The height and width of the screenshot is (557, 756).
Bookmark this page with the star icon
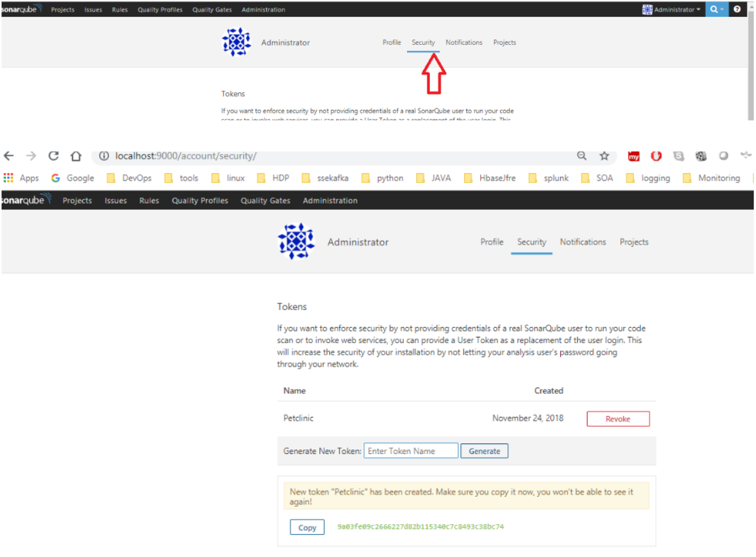coord(604,155)
